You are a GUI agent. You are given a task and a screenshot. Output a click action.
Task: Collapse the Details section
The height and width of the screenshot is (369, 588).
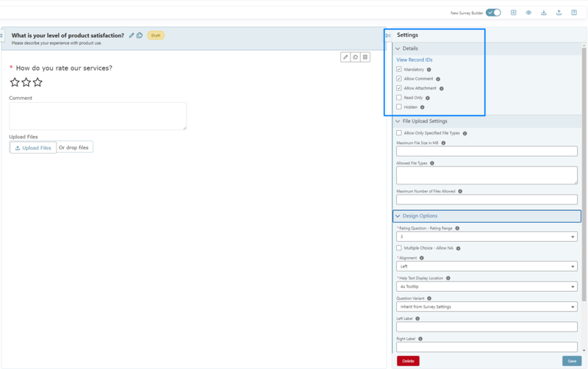tap(398, 49)
